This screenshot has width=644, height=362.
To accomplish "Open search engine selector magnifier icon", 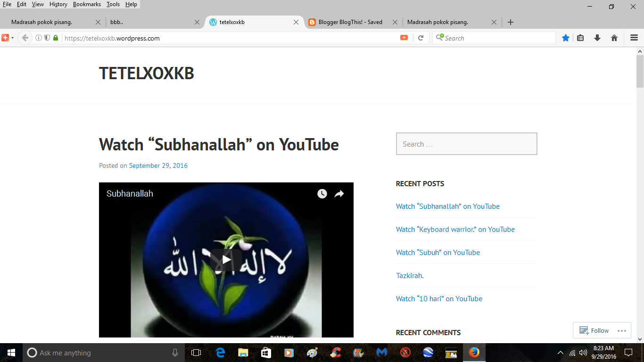I will point(439,38).
